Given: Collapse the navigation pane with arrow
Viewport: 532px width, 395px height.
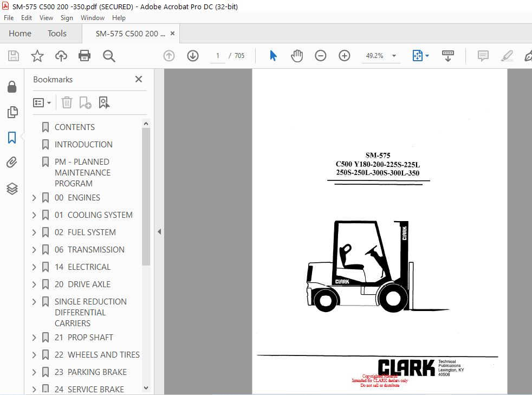Looking at the screenshot, I should 159,232.
